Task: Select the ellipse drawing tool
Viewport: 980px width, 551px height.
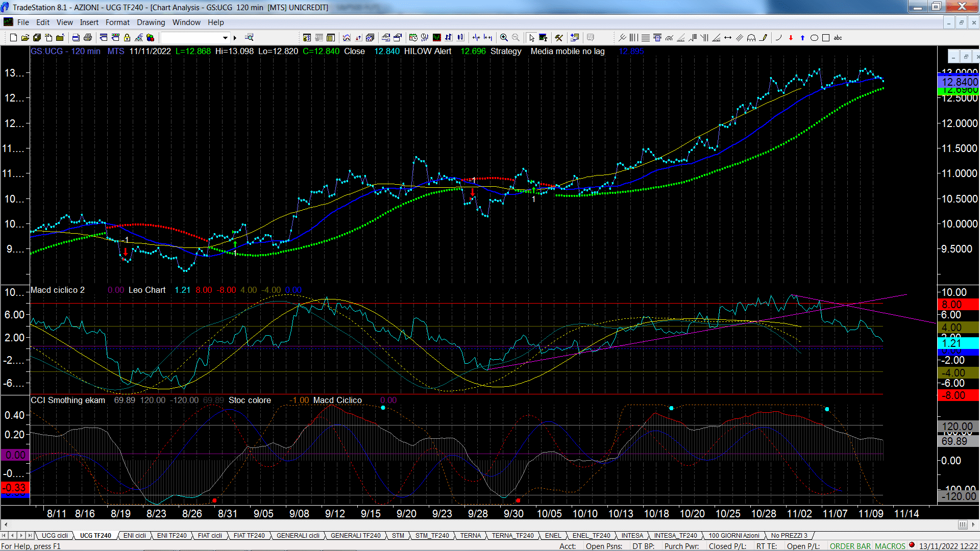Action: click(x=814, y=38)
